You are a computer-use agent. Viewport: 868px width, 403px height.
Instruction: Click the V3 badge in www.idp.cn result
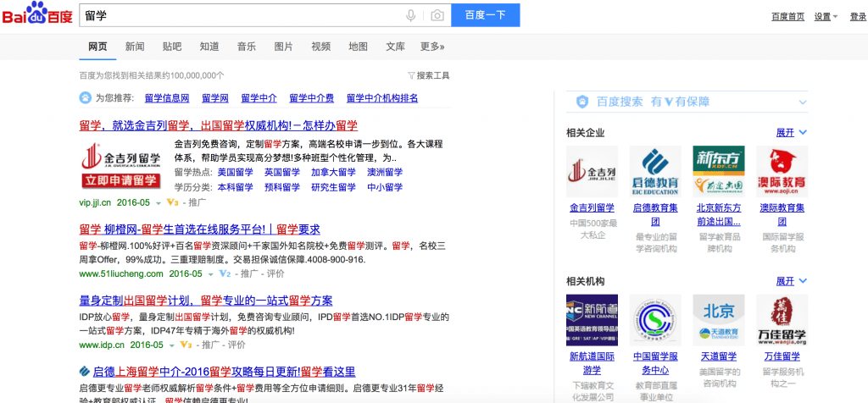[x=186, y=345]
